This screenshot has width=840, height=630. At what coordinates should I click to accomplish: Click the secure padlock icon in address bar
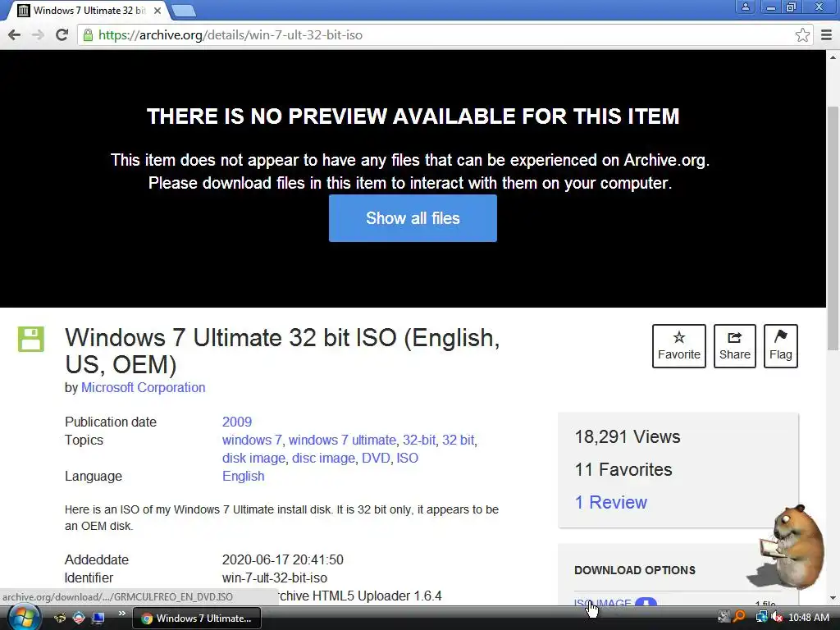[88, 34]
